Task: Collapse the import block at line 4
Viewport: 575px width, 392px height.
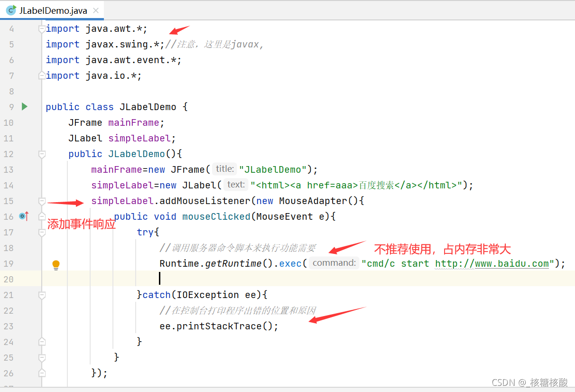Action: pyautogui.click(x=42, y=29)
